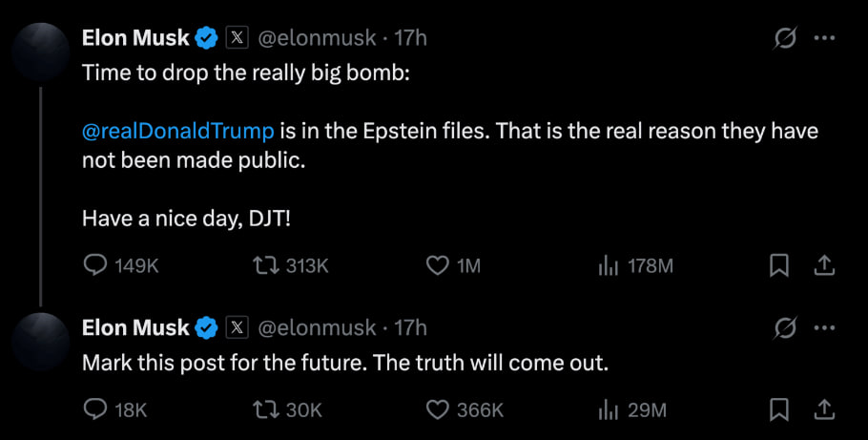
Task: Open the 17h timestamp on second post
Action: tap(410, 327)
